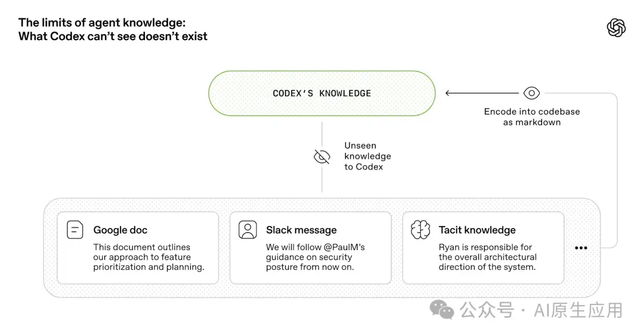Select the Tacit knowledge heading
Viewport: 644px width, 336px height.
pyautogui.click(x=477, y=230)
